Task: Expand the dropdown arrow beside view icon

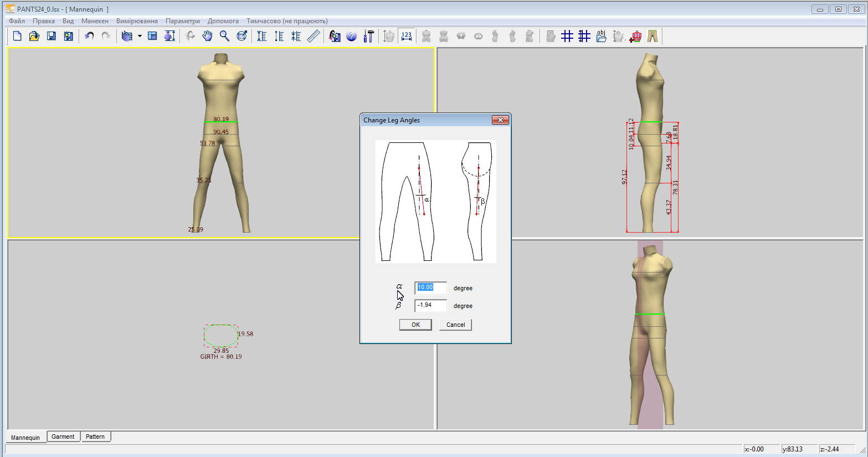Action: (x=140, y=37)
